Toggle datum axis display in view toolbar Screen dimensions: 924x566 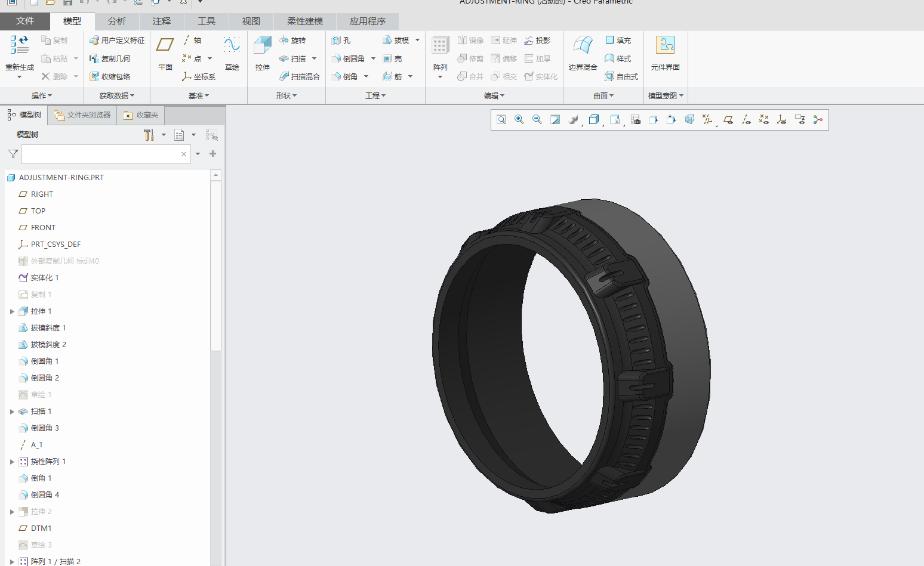pyautogui.click(x=746, y=120)
